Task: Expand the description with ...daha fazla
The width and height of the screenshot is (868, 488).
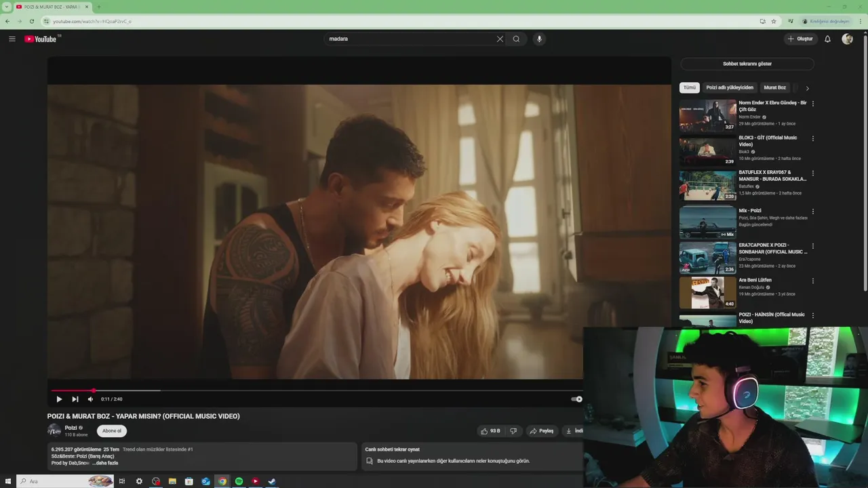Action: point(106,463)
